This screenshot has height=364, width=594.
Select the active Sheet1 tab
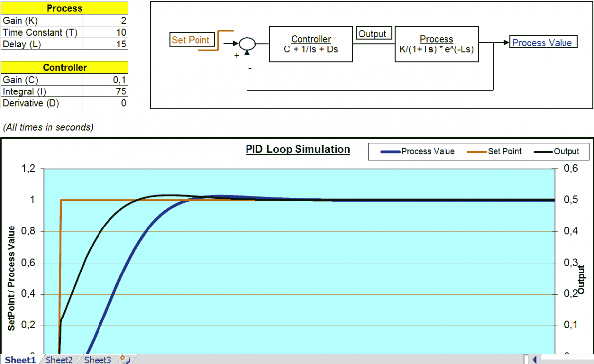pyautogui.click(x=20, y=360)
